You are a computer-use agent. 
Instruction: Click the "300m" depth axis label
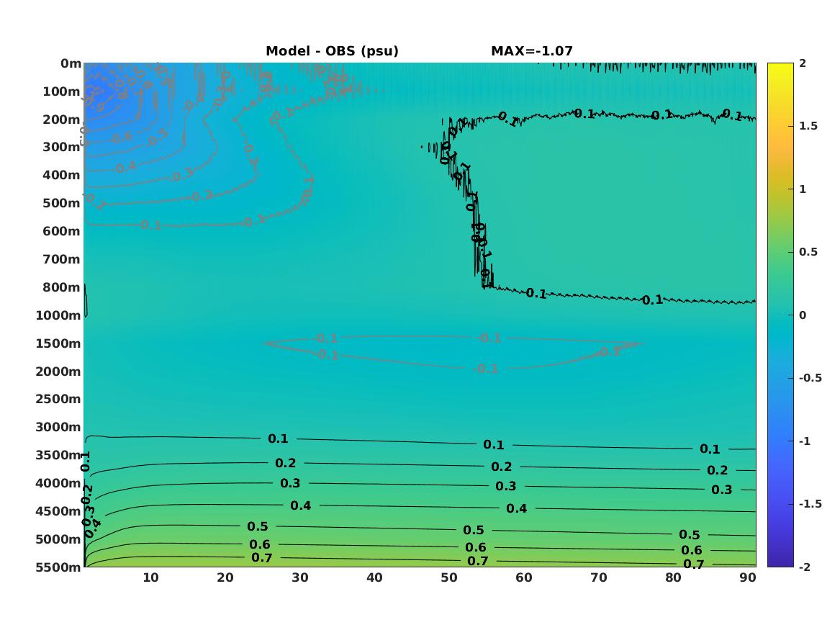[x=62, y=148]
